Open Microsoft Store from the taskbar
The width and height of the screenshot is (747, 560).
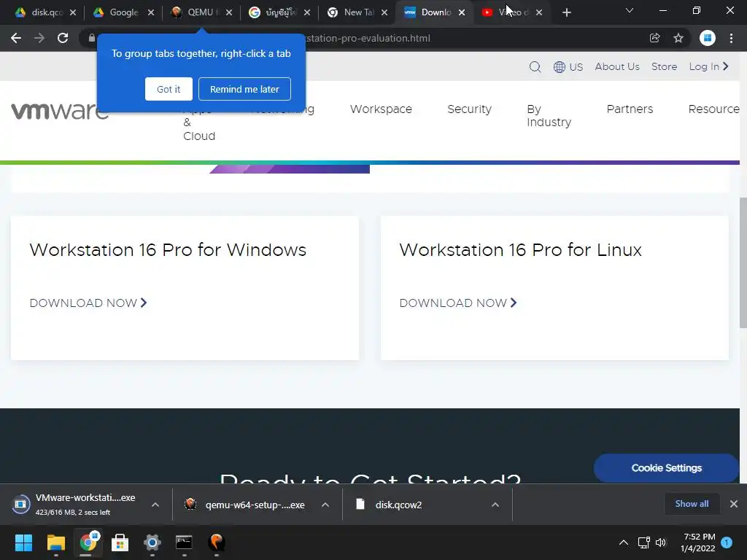point(120,542)
